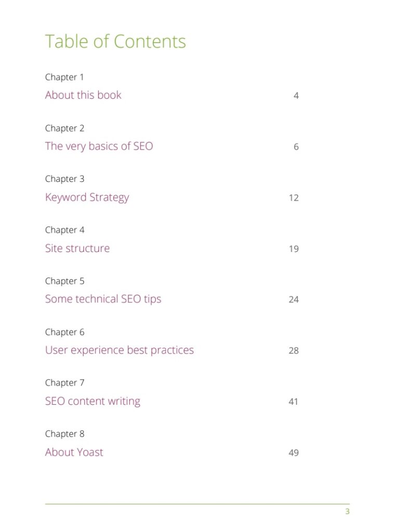The width and height of the screenshot is (395, 532).
Task: Select page number 12 beside Keyword Strategy
Action: [x=294, y=198]
